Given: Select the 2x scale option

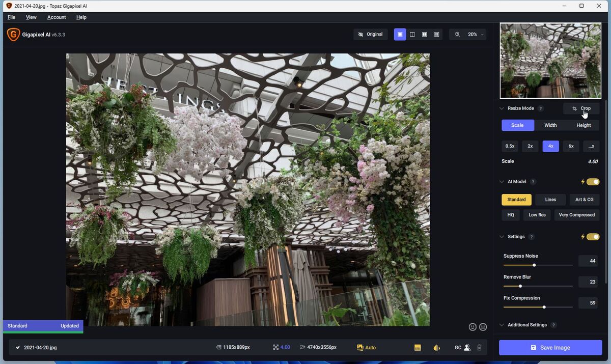Looking at the screenshot, I should (530, 146).
